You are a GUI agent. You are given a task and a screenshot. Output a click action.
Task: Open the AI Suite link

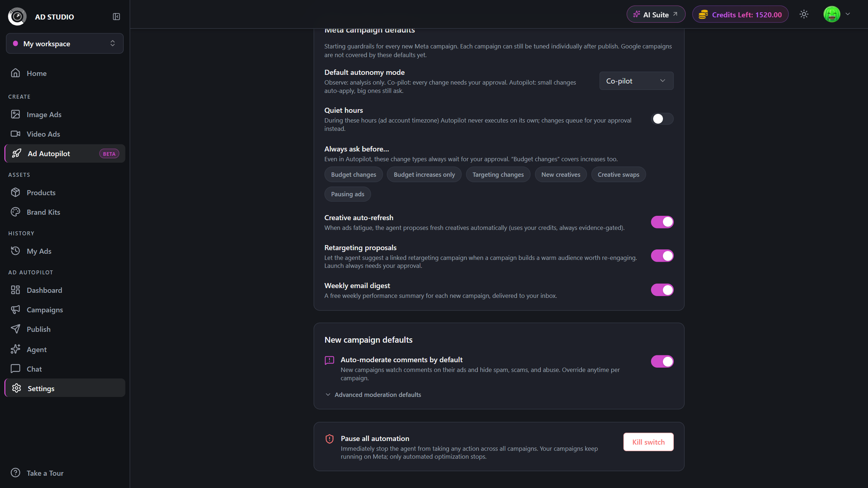656,14
